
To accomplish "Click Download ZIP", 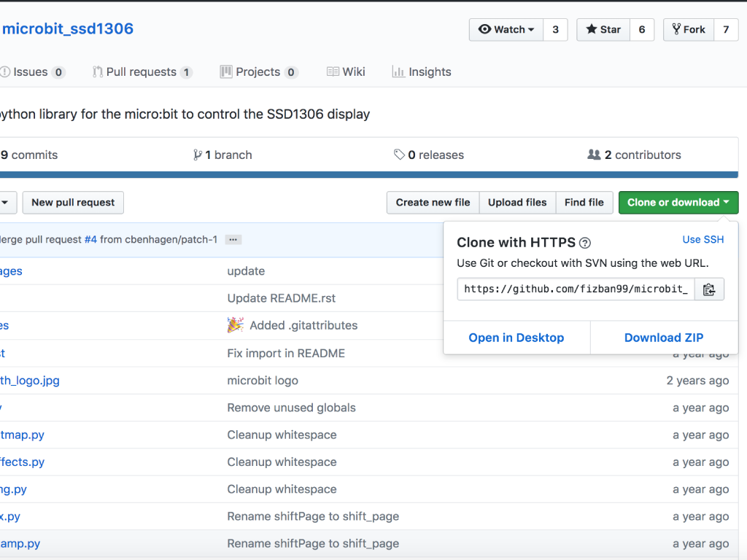I will (664, 338).
